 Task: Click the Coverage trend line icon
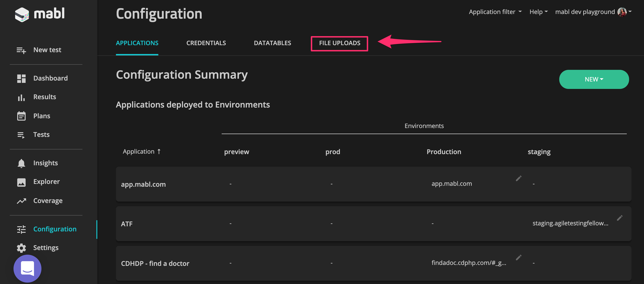(x=21, y=201)
